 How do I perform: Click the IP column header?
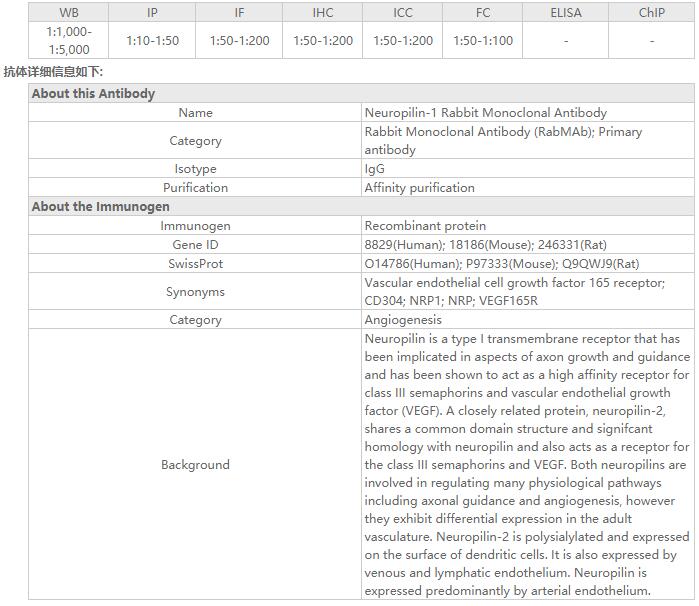152,12
